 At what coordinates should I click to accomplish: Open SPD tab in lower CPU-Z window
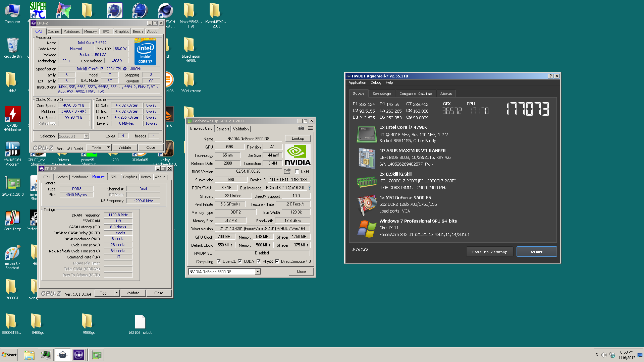tap(114, 177)
